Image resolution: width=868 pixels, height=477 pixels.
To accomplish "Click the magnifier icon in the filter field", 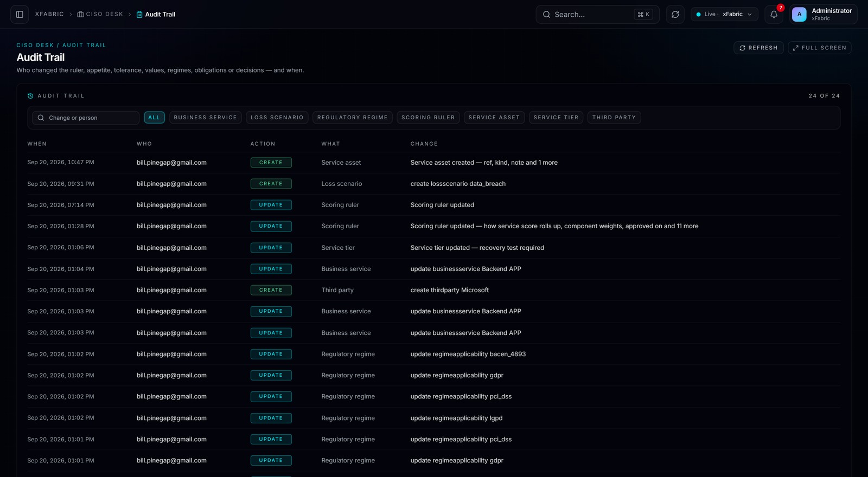I will coord(41,118).
